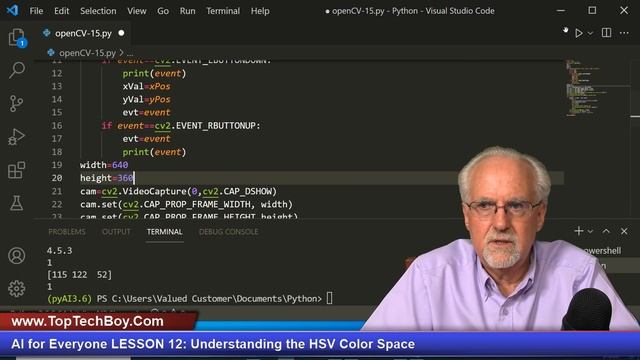Click the xVal=xPos code line
The height and width of the screenshot is (360, 640).
pos(147,87)
